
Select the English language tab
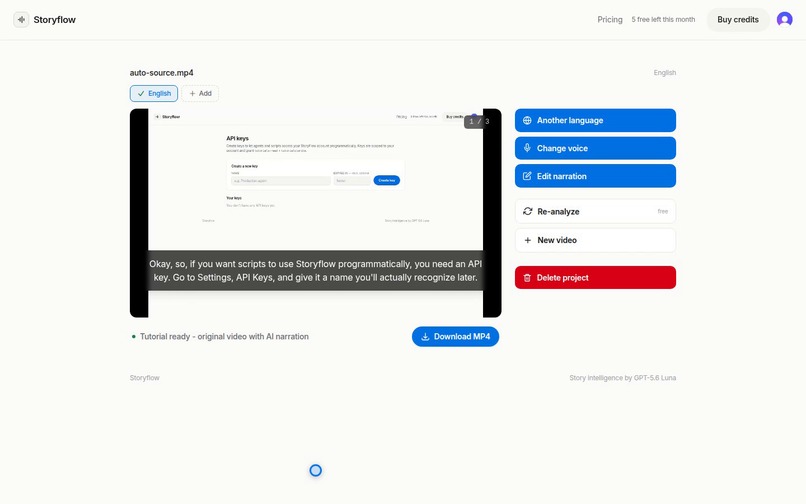click(x=154, y=94)
